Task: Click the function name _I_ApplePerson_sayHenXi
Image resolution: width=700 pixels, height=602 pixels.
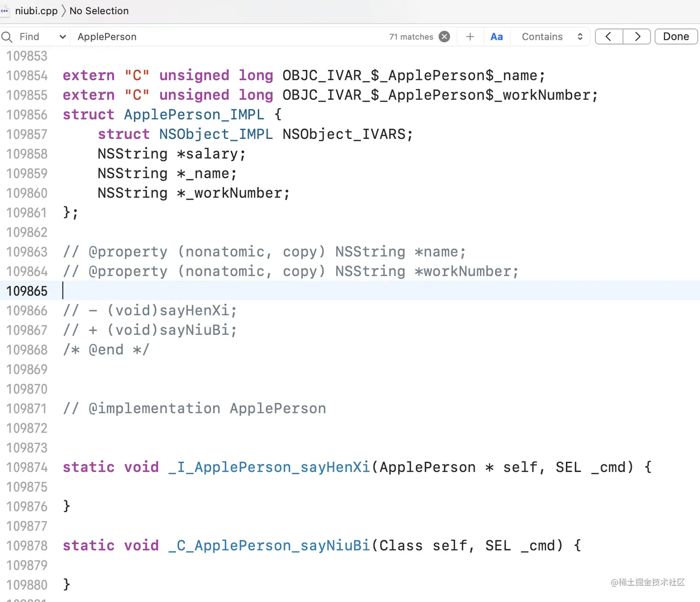Action: [269, 467]
